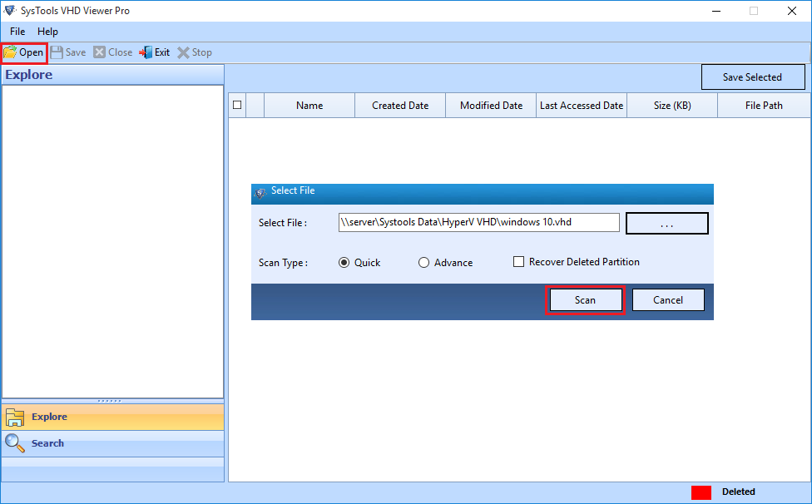
Task: Switch to the Search pane tab
Action: [x=113, y=443]
